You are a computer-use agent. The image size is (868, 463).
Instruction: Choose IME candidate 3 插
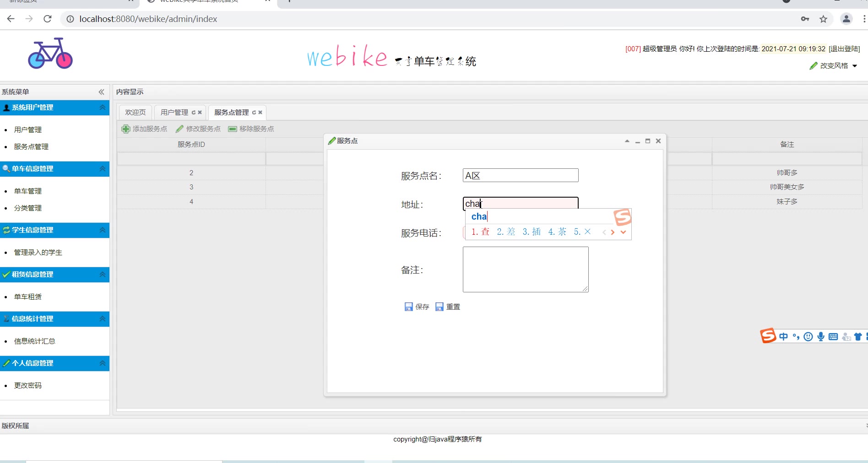pos(532,232)
